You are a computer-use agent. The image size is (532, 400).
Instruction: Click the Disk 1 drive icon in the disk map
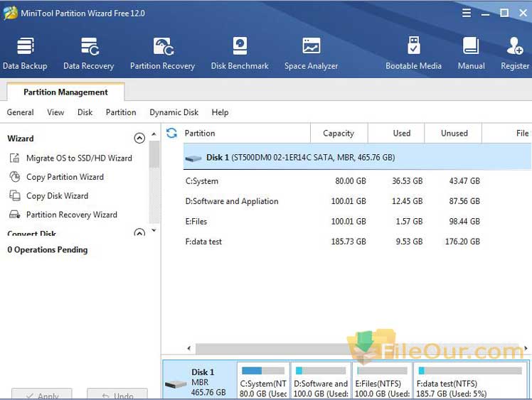point(176,384)
